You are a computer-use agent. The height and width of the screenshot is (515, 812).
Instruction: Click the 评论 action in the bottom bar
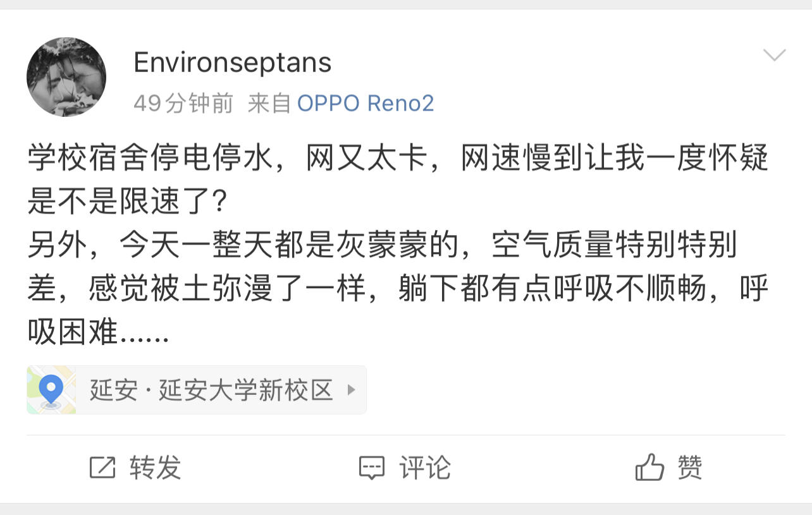pos(405,468)
